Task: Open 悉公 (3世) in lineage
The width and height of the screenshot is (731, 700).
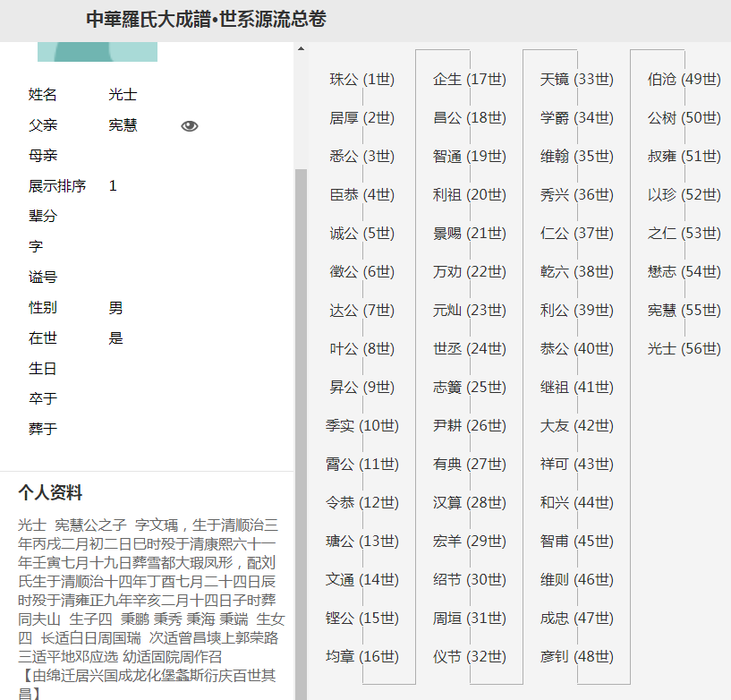Action: [x=362, y=157]
